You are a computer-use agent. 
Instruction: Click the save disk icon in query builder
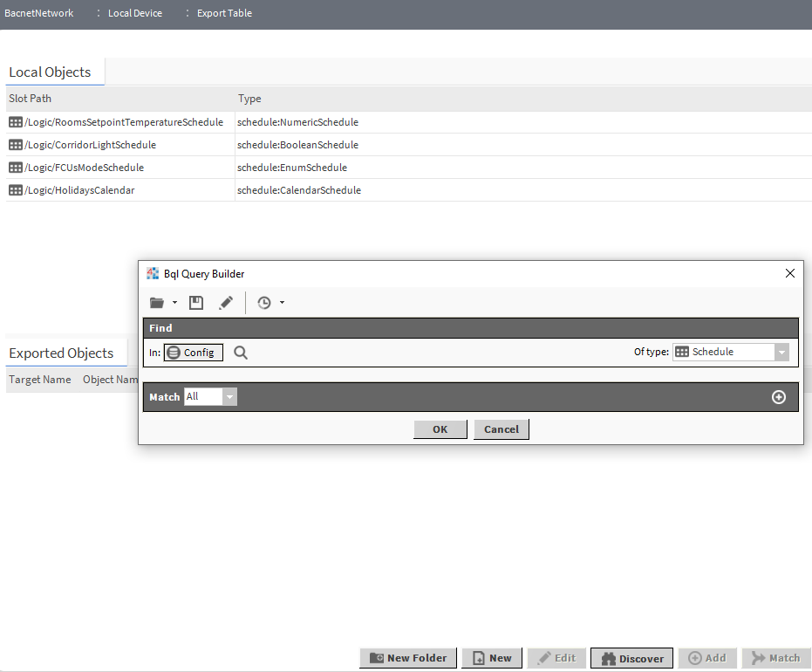[x=196, y=303]
